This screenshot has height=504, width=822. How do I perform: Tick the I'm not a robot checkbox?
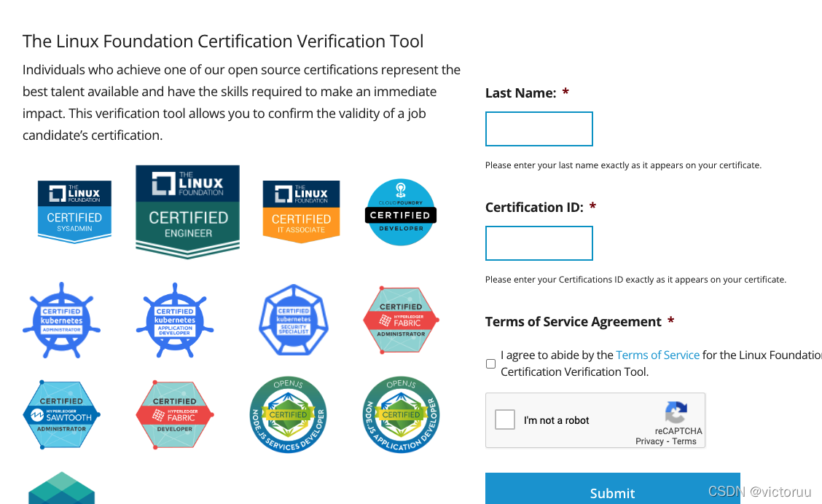[505, 420]
